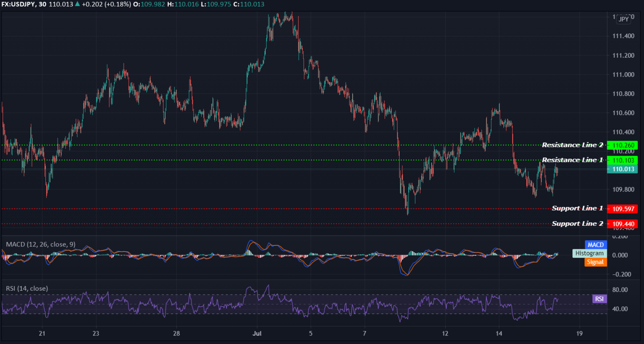This screenshot has height=344, width=644.
Task: Click the Histogram legend tag
Action: pyautogui.click(x=589, y=253)
